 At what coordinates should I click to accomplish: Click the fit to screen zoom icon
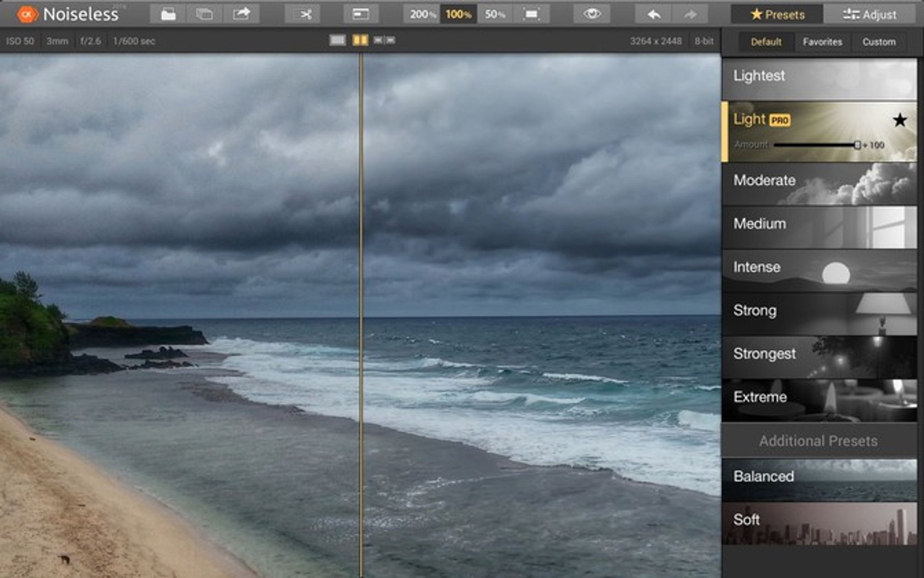531,14
